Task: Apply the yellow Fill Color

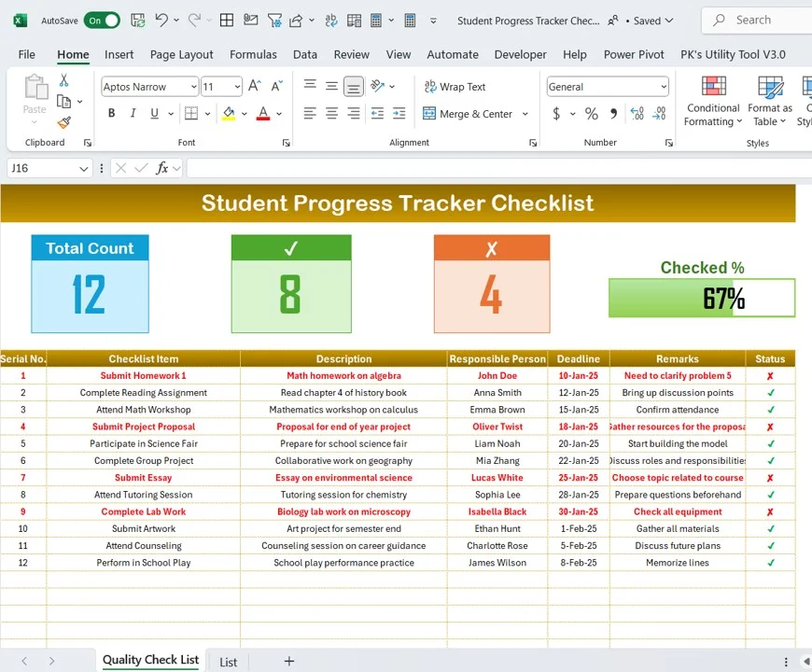Action: coord(229,113)
